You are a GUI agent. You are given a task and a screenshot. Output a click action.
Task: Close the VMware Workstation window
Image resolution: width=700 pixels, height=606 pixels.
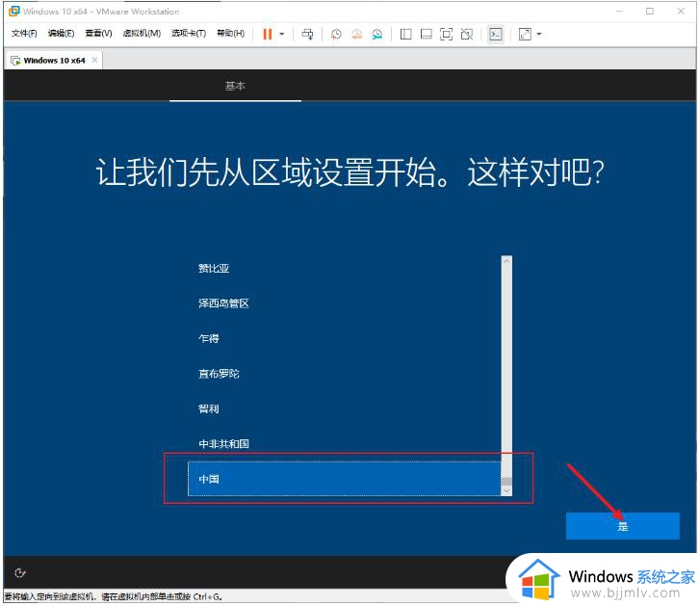[x=681, y=12]
